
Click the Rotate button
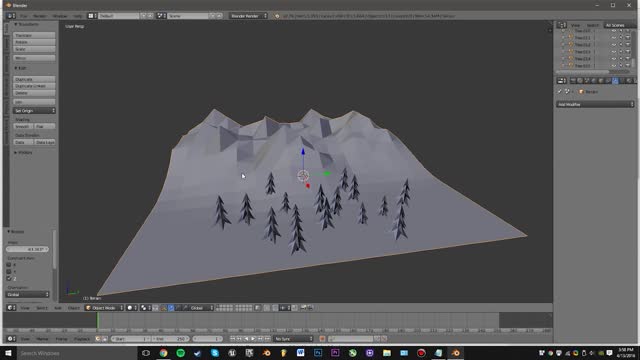[x=34, y=42]
